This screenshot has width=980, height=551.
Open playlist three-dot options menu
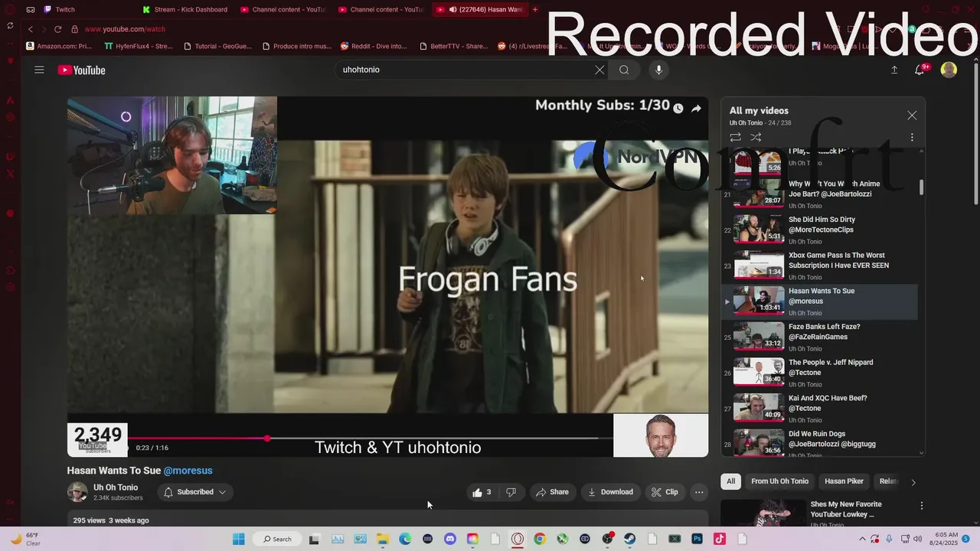click(x=912, y=138)
